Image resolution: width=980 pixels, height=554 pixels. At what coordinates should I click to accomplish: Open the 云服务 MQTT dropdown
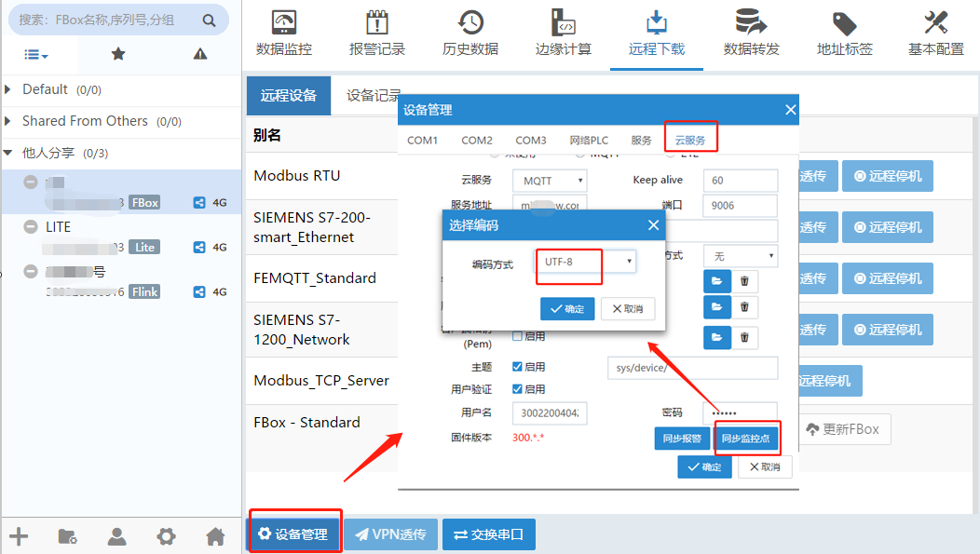click(x=553, y=180)
